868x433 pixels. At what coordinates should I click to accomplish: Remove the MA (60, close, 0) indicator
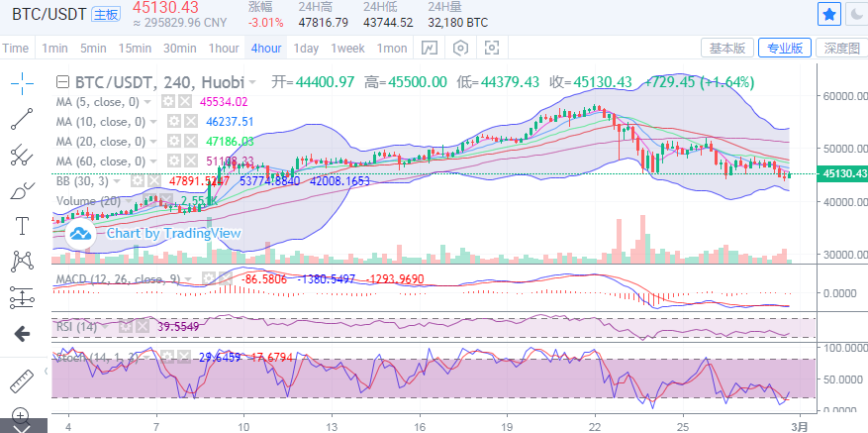click(191, 162)
